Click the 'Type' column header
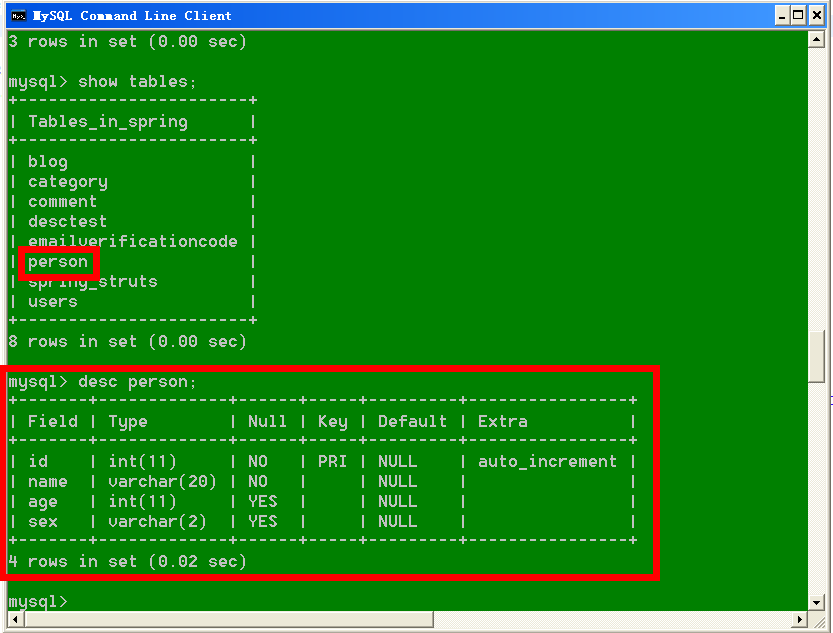The image size is (833, 633). 128,422
